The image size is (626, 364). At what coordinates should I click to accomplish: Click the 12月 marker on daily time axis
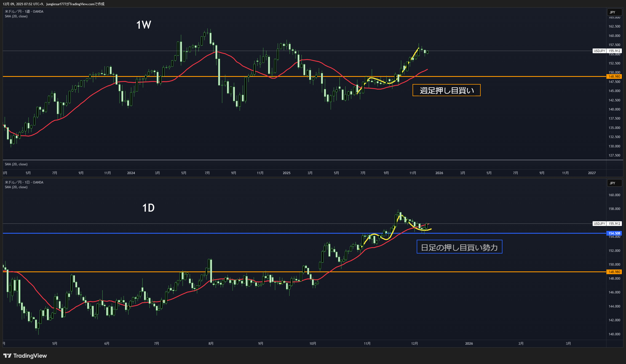click(x=414, y=344)
